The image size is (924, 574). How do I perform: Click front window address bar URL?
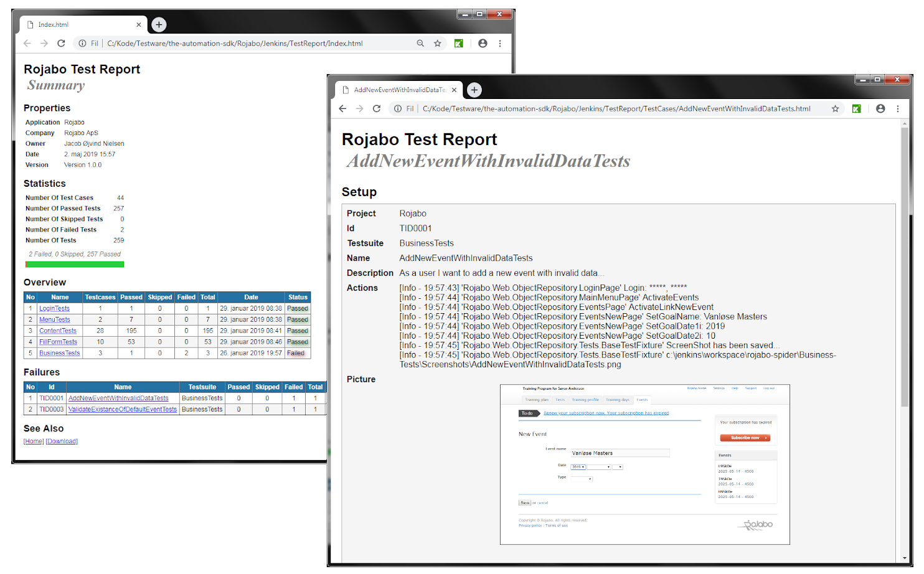pos(616,108)
